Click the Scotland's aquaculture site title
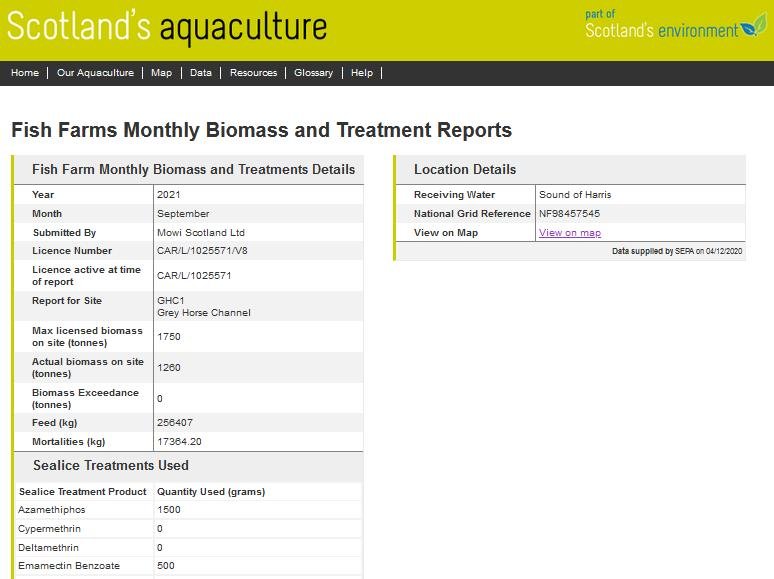 167,27
